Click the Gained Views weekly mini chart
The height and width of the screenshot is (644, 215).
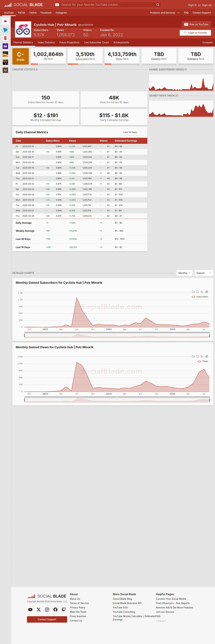(x=181, y=109)
